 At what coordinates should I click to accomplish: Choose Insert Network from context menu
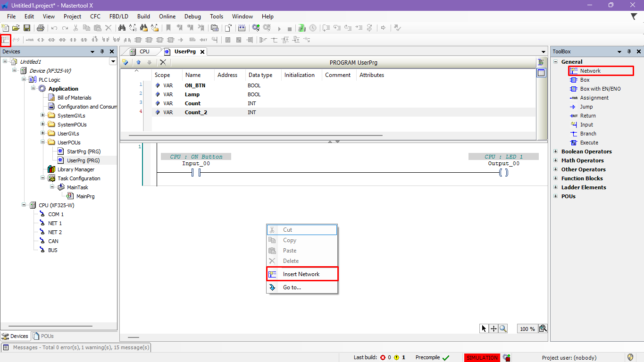(301, 274)
